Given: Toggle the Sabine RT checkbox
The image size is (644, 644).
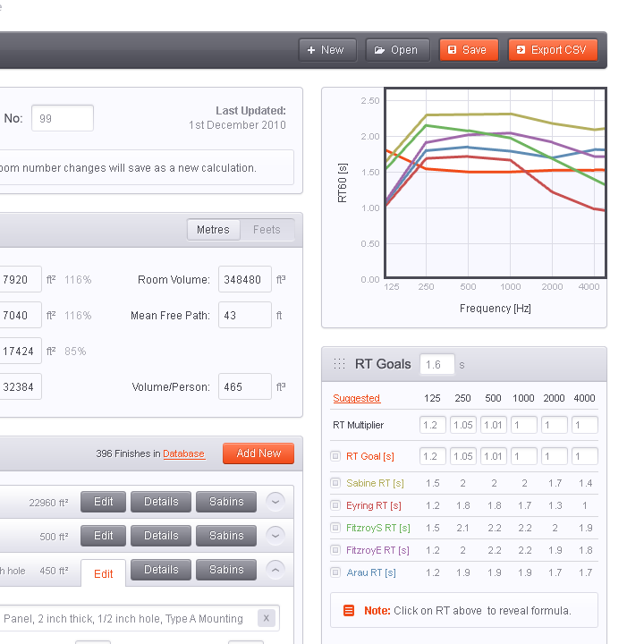Looking at the screenshot, I should coord(335,483).
